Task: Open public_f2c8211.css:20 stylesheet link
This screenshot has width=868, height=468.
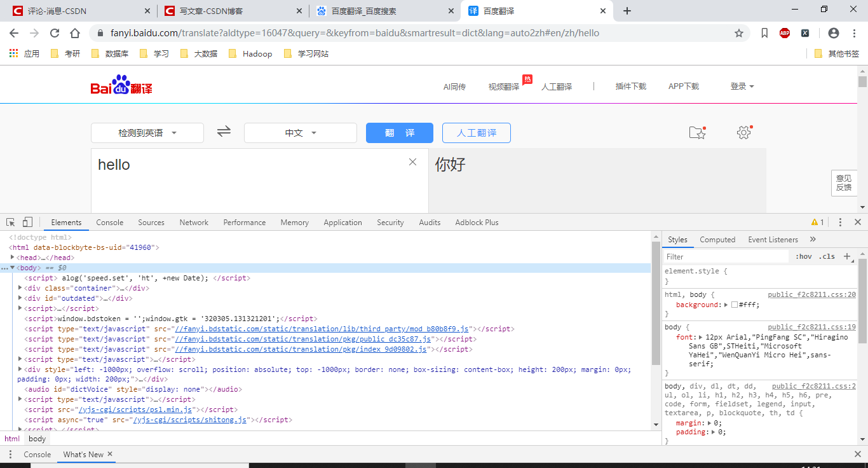Action: pos(812,294)
